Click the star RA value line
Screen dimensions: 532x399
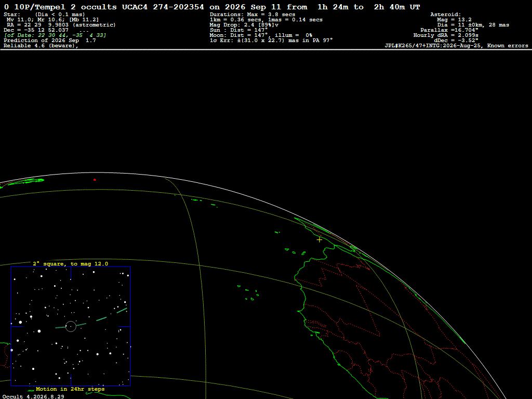pyautogui.click(x=61, y=25)
